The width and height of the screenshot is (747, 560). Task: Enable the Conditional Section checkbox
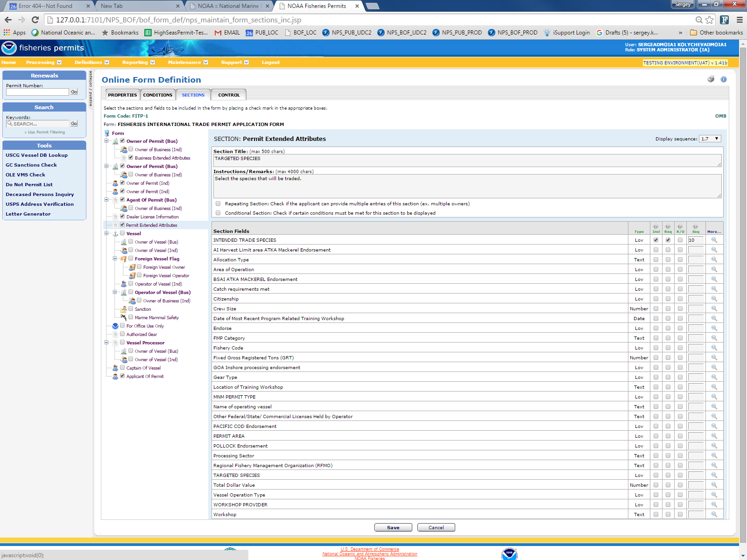click(x=218, y=213)
